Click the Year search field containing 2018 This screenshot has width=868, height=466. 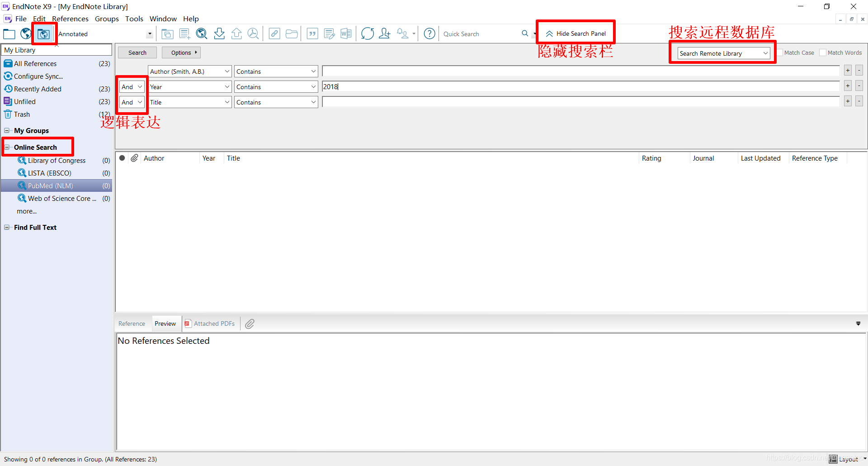pyautogui.click(x=581, y=86)
